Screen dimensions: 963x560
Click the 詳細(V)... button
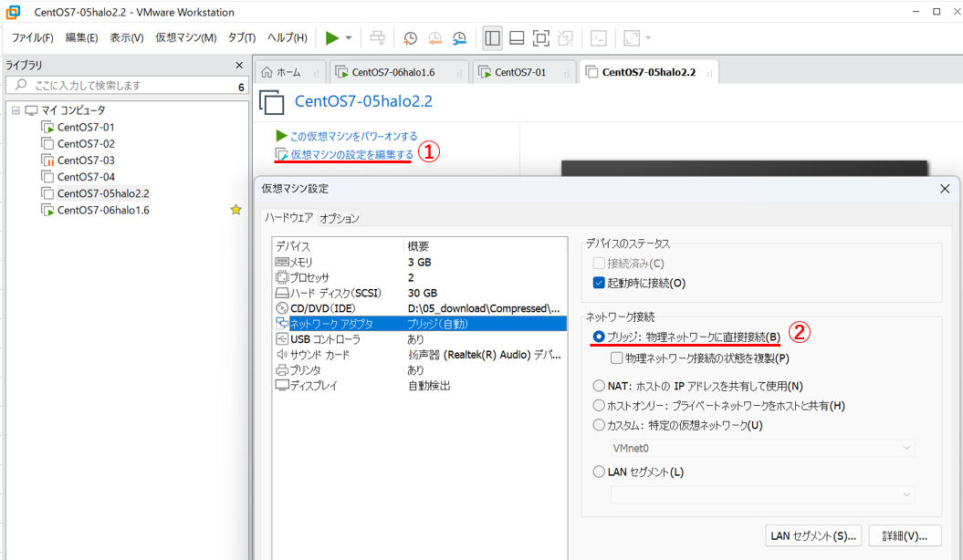[x=905, y=535]
